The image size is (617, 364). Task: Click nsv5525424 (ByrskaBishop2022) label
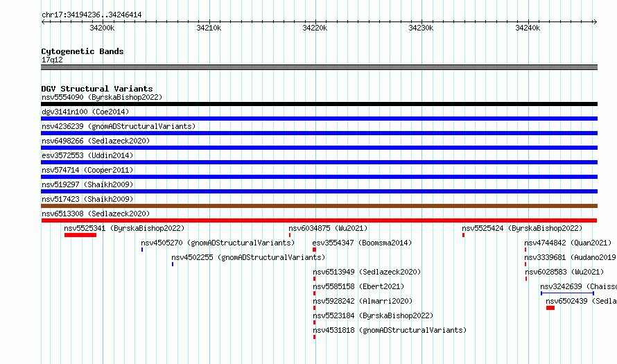pos(522,228)
